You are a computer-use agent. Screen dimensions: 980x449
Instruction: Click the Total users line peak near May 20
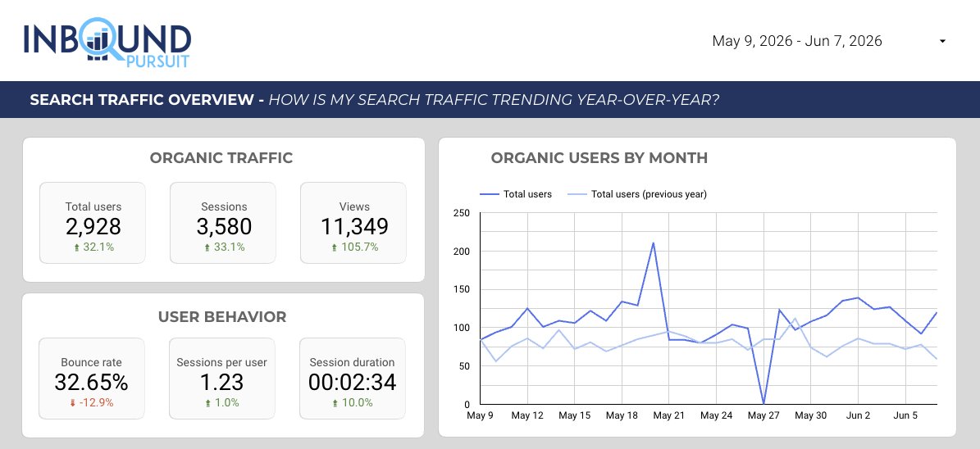coord(653,243)
